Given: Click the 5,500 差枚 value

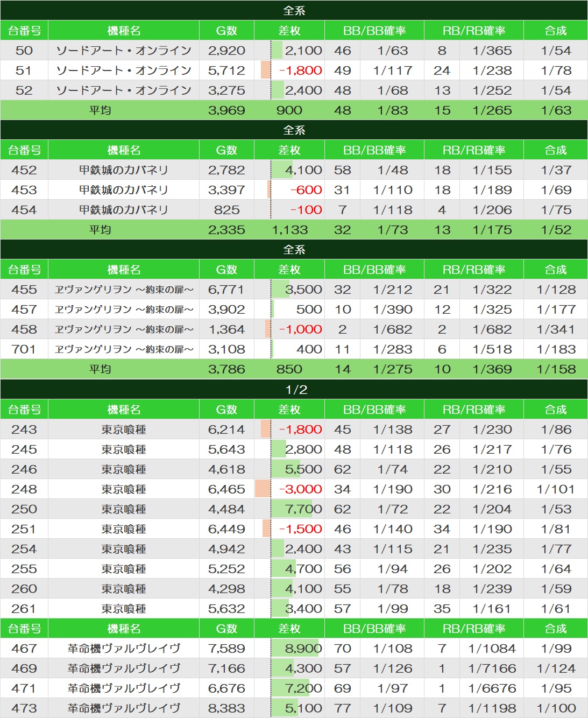Looking at the screenshot, I should coord(303,469).
